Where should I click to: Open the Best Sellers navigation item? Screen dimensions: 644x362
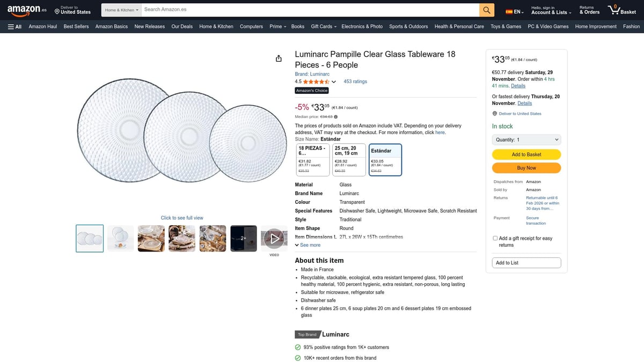click(76, 26)
